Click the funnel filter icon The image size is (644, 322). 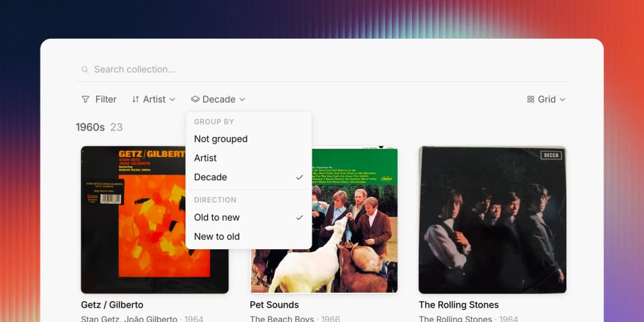[x=85, y=100]
